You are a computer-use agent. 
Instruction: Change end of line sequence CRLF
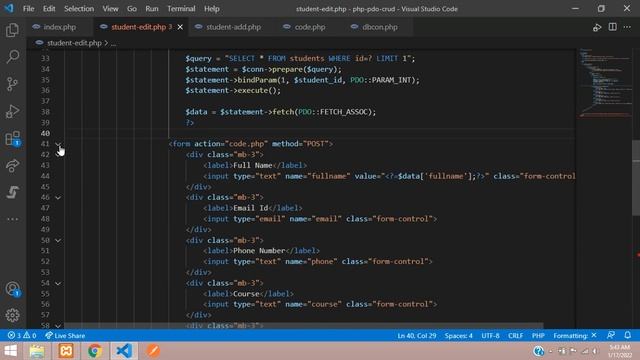point(516,336)
